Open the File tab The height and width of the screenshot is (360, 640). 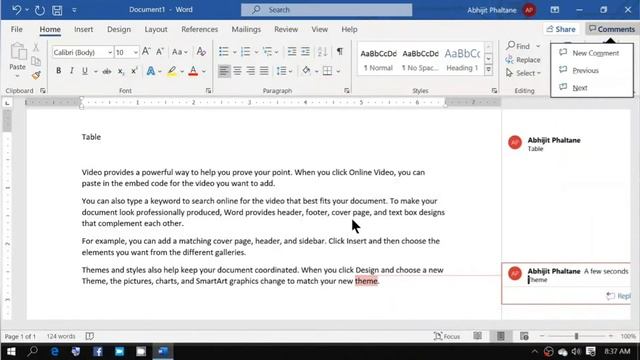point(17,29)
